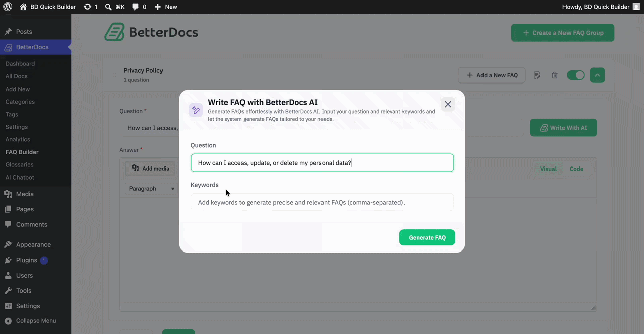The width and height of the screenshot is (644, 334).
Task: Open the Paragraph format dropdown
Action: (x=151, y=189)
